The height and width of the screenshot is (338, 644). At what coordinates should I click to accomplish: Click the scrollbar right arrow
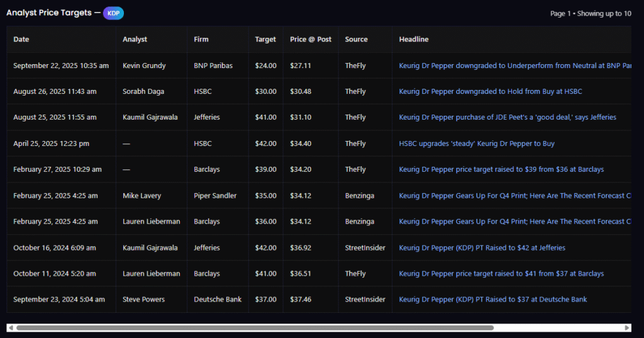point(627,328)
